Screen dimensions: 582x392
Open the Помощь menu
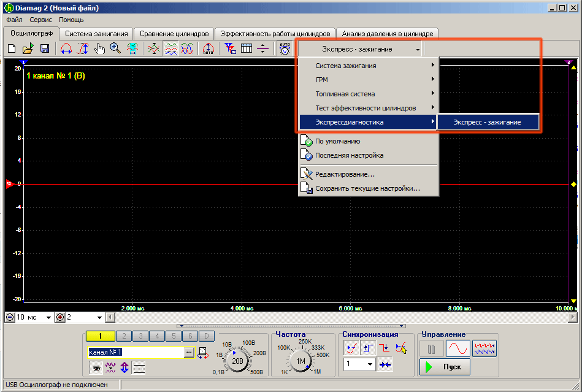(x=71, y=20)
